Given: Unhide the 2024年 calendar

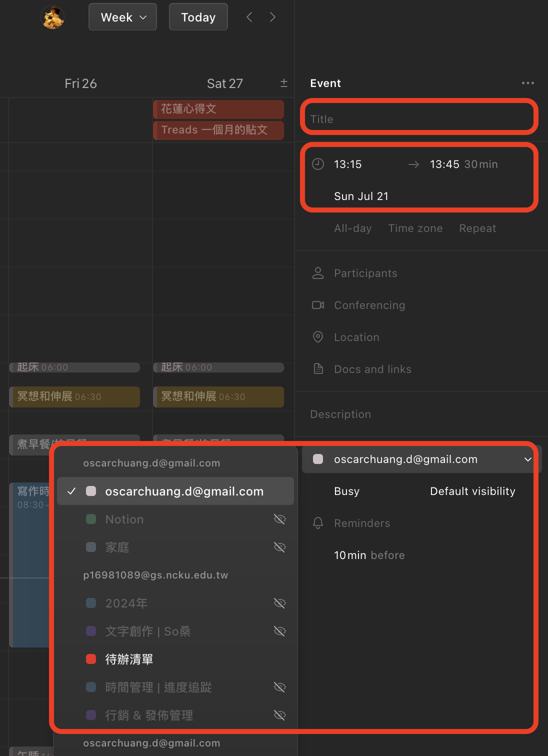Looking at the screenshot, I should [x=279, y=603].
